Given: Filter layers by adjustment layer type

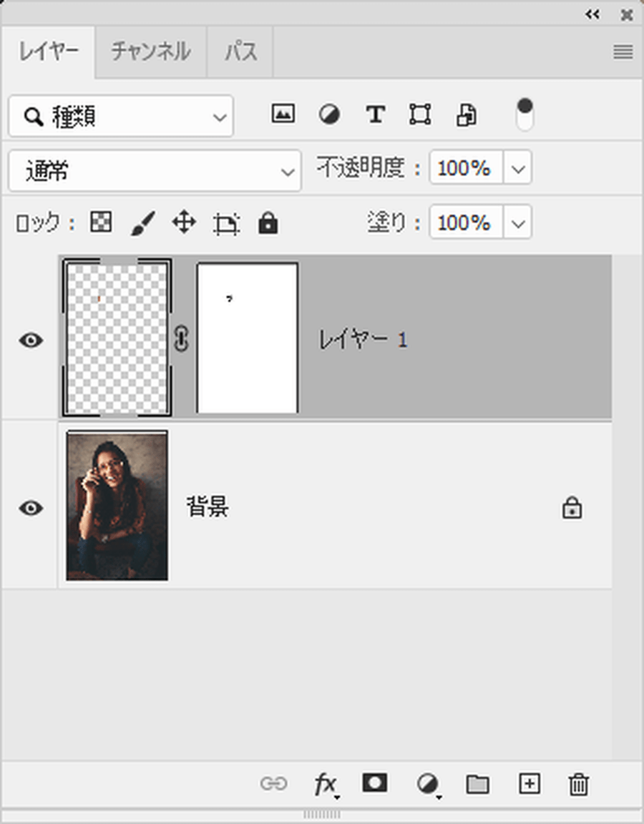Looking at the screenshot, I should coord(328,114).
